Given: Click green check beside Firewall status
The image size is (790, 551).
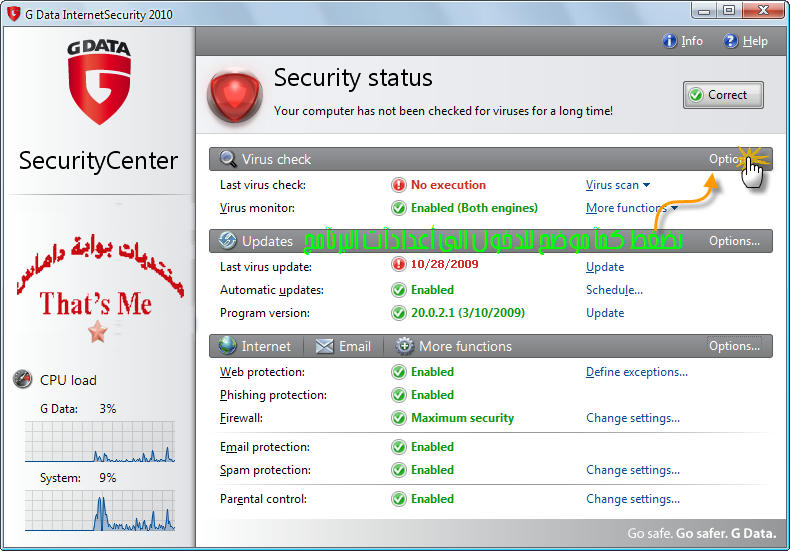Looking at the screenshot, I should coord(399,418).
